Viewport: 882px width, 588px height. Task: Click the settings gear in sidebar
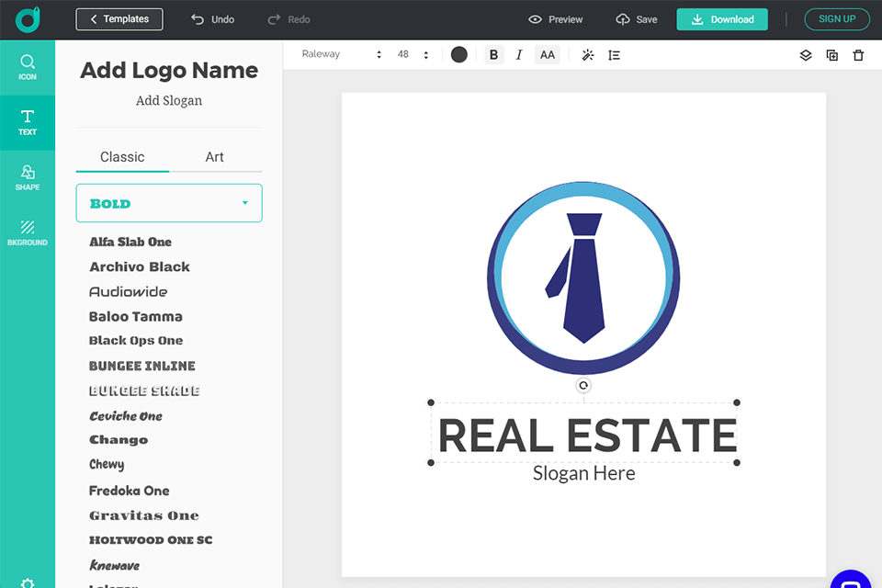coord(27,582)
